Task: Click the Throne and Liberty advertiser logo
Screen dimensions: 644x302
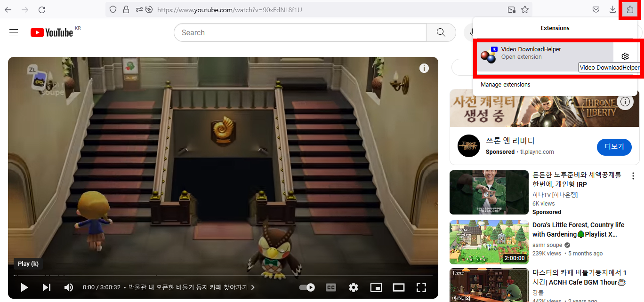Action: pos(469,146)
